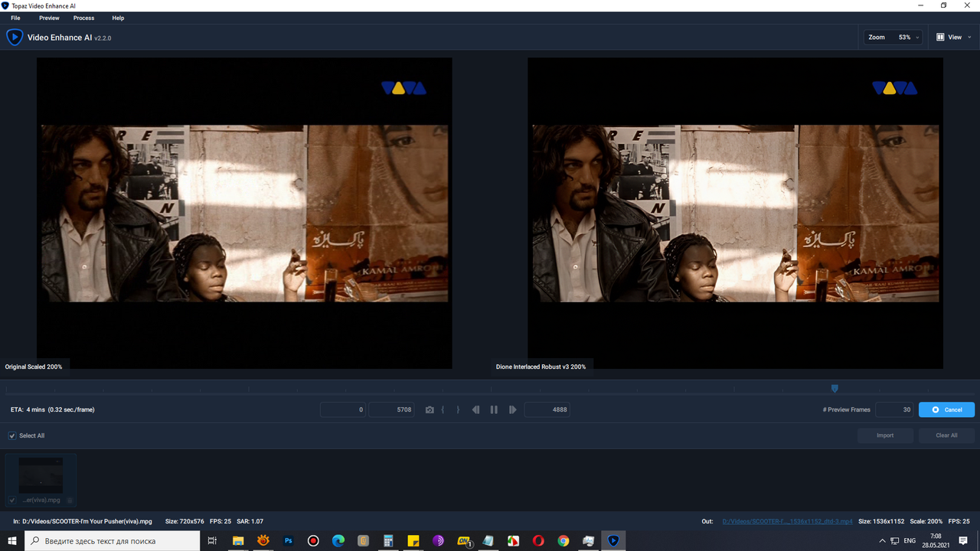Open Google Chrome from the taskbar
Screen dimensions: 980x551
point(563,540)
